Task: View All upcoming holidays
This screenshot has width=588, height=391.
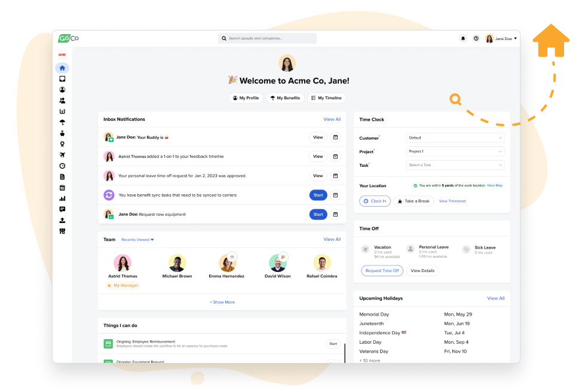Action: tap(495, 298)
